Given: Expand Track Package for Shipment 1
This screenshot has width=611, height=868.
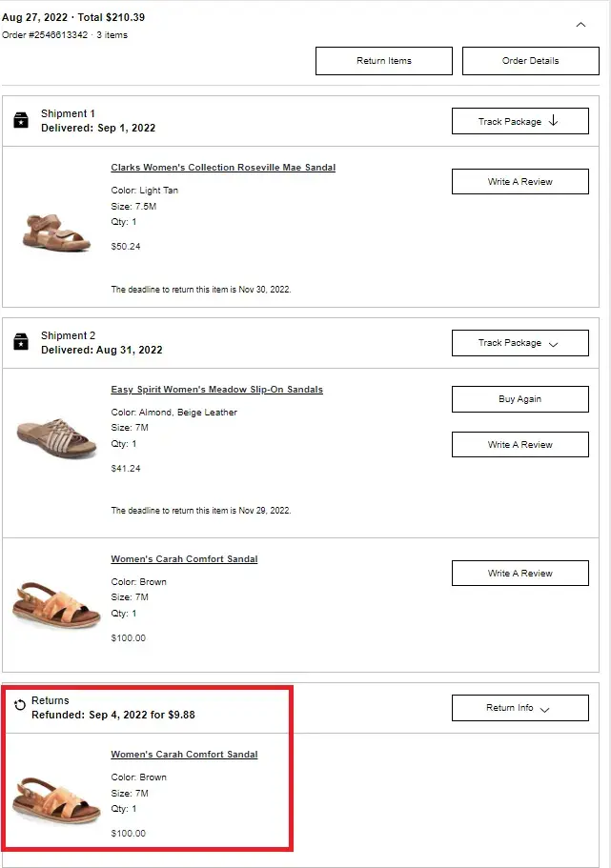Looking at the screenshot, I should [519, 121].
